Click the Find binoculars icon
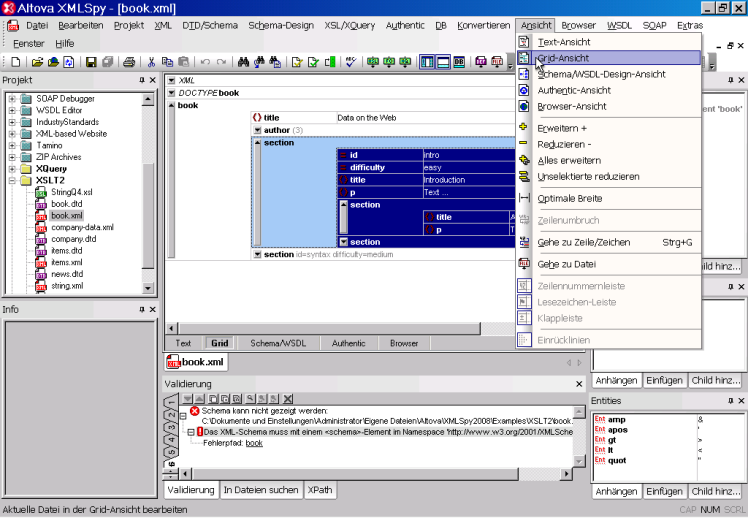The height and width of the screenshot is (518, 748). click(x=243, y=62)
